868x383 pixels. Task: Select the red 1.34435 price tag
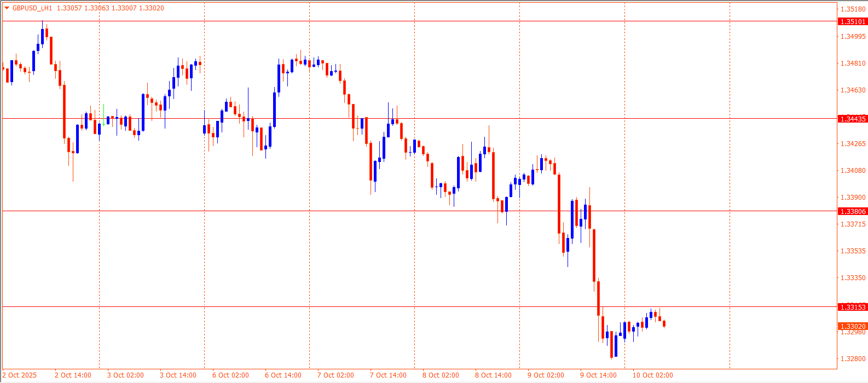tap(853, 119)
